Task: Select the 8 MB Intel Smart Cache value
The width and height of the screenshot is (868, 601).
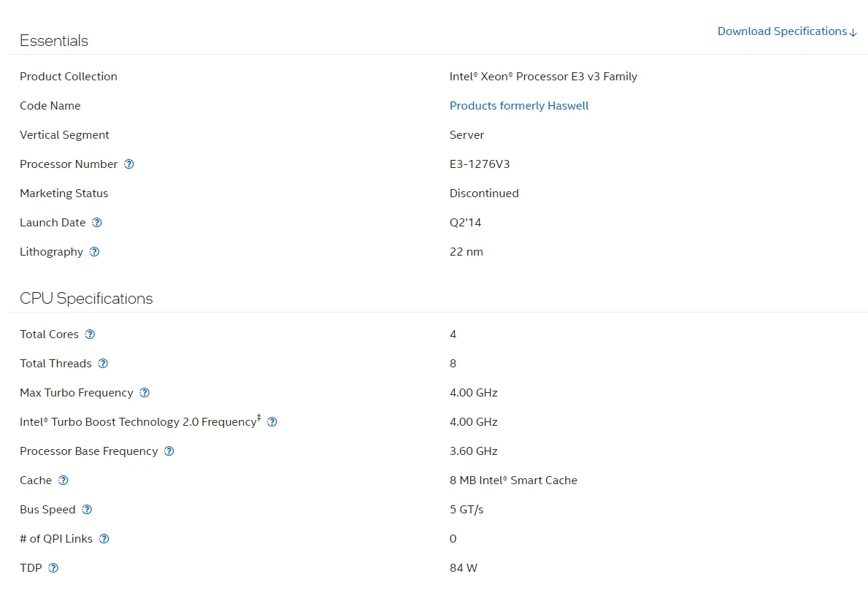Action: tap(513, 481)
